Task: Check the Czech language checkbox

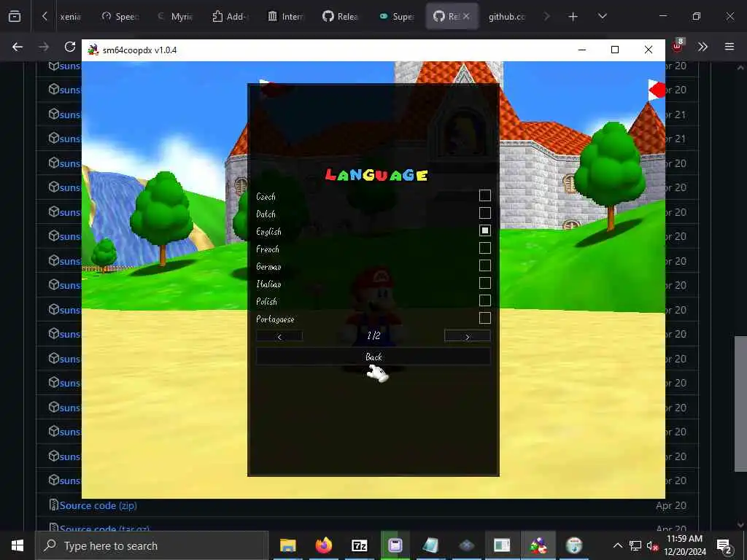Action: tap(484, 195)
